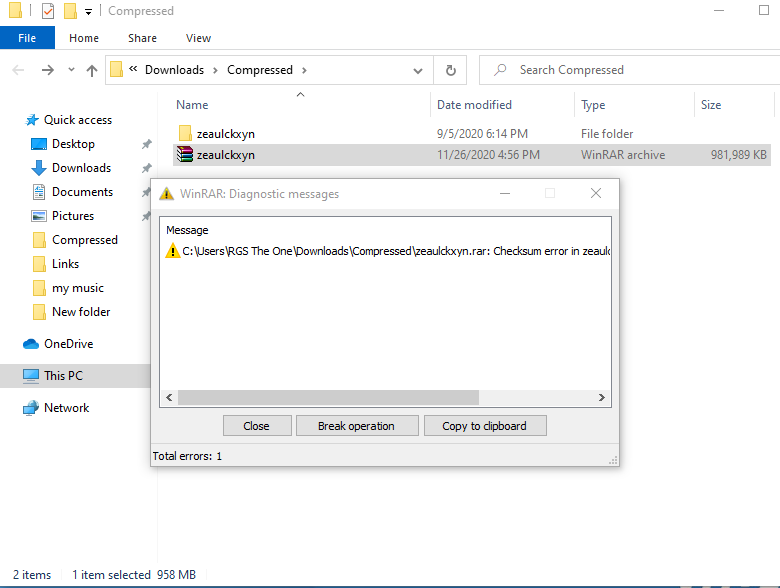Open the Home ribbon tab
The height and width of the screenshot is (588, 780).
[x=84, y=38]
